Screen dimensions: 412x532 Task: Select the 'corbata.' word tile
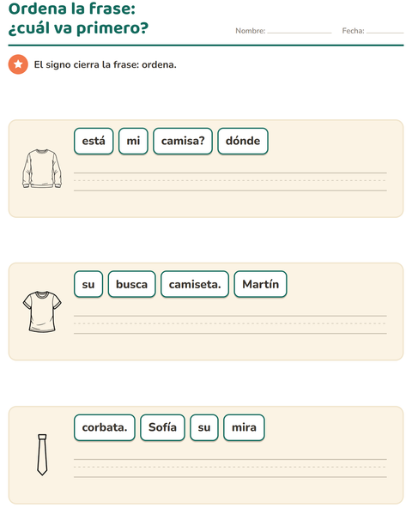[x=105, y=427]
